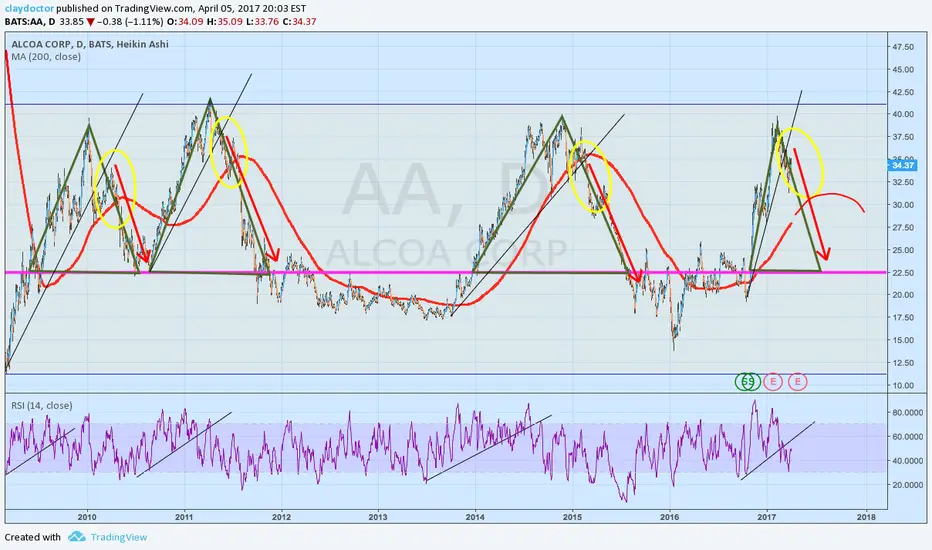Click the 2016 label on time axis
The height and width of the screenshot is (550, 932).
[669, 517]
